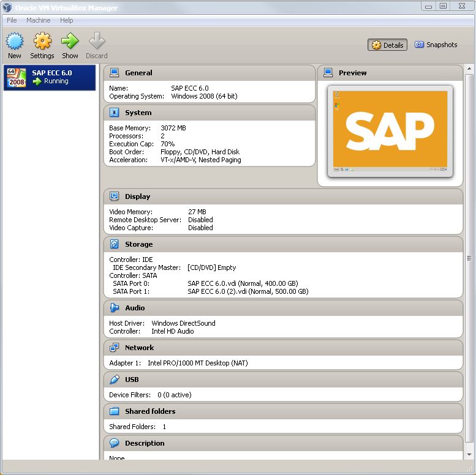Open the General section header
476x475 pixels.
click(x=210, y=73)
